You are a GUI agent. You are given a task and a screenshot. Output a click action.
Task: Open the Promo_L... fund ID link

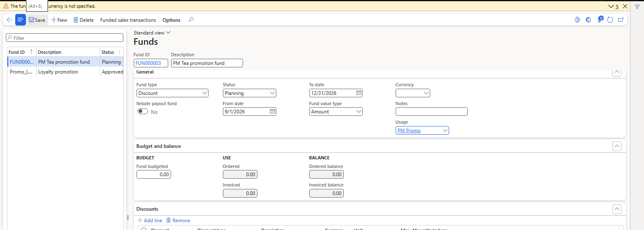click(21, 71)
